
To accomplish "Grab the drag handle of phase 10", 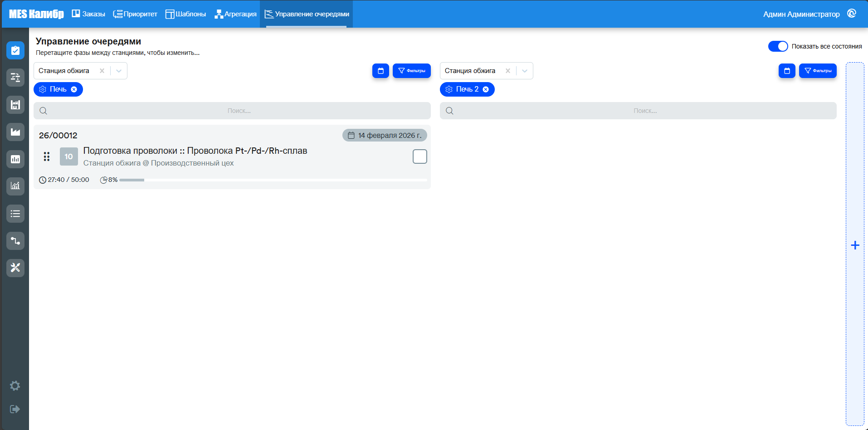I will coord(47,156).
